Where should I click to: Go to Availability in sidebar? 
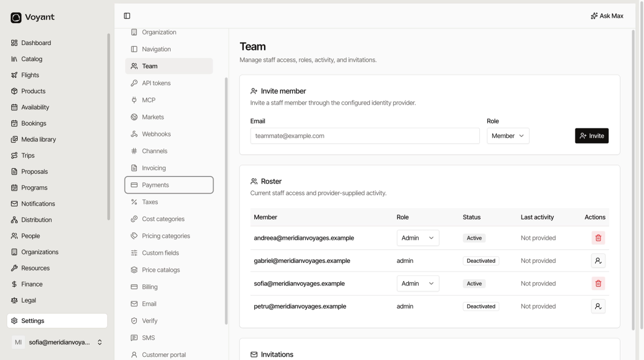click(x=57, y=107)
